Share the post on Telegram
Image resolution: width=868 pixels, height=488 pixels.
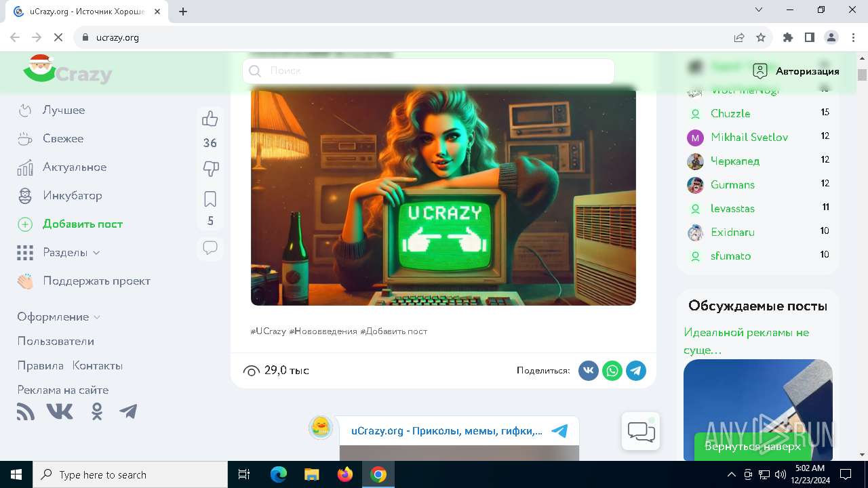point(636,370)
